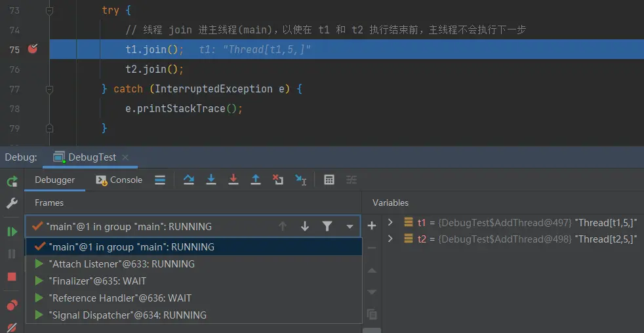This screenshot has height=333, width=644.
Task: Select t1 variable value Thread[t1,5,]
Action: [606, 223]
